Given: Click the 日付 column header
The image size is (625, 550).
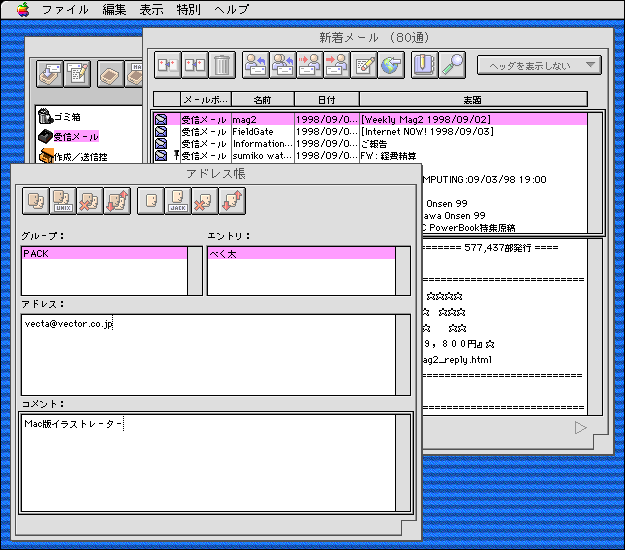Looking at the screenshot, I should coord(327,100).
